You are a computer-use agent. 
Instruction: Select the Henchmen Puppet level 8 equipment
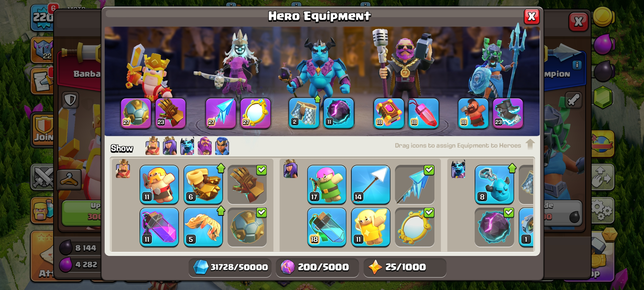pos(494,184)
